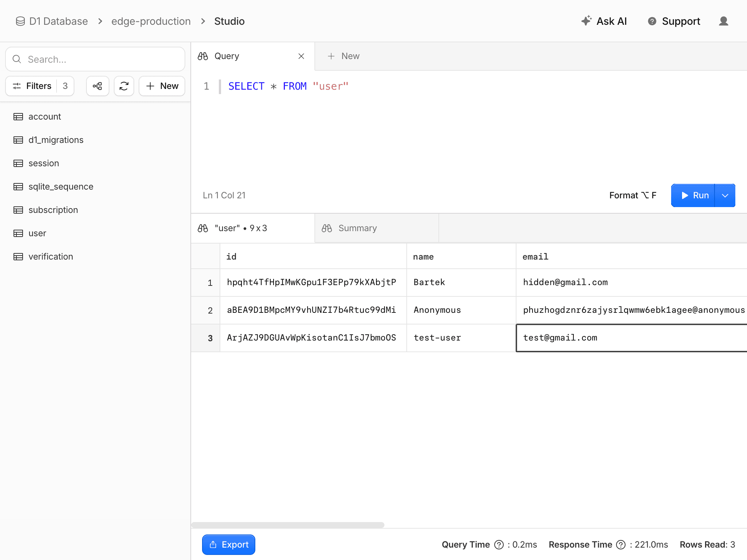Image resolution: width=747 pixels, height=560 pixels.
Task: Switch to the Summary results tab
Action: pyautogui.click(x=377, y=228)
